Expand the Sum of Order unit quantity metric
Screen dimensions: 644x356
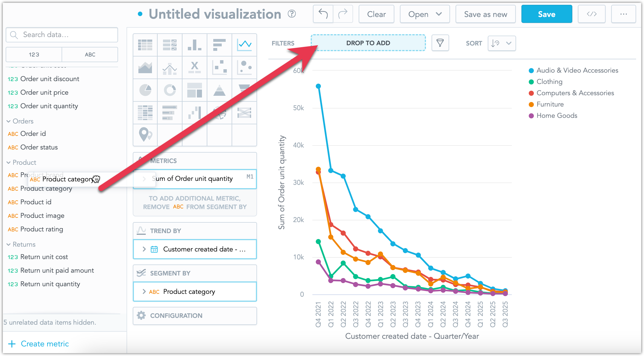pyautogui.click(x=144, y=179)
